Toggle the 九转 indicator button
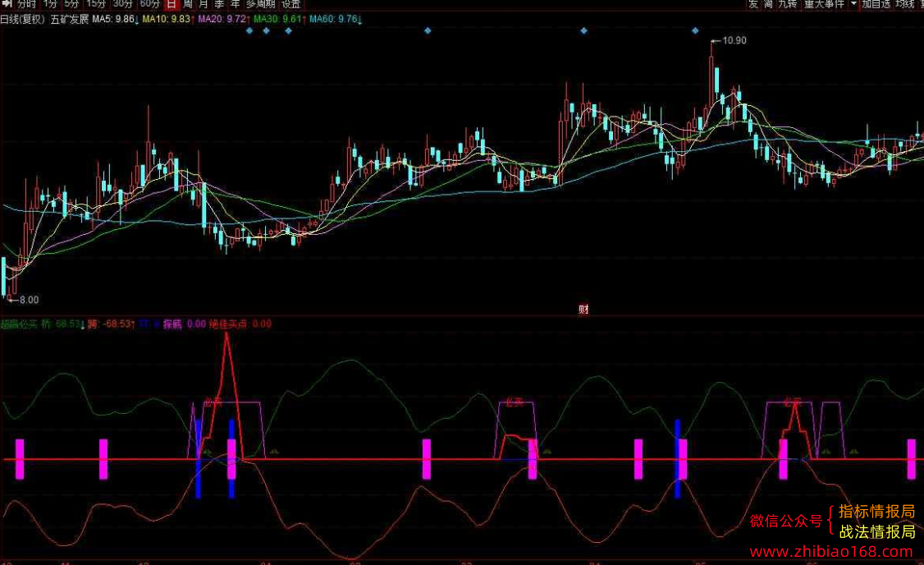This screenshot has width=924, height=565. coord(787,3)
